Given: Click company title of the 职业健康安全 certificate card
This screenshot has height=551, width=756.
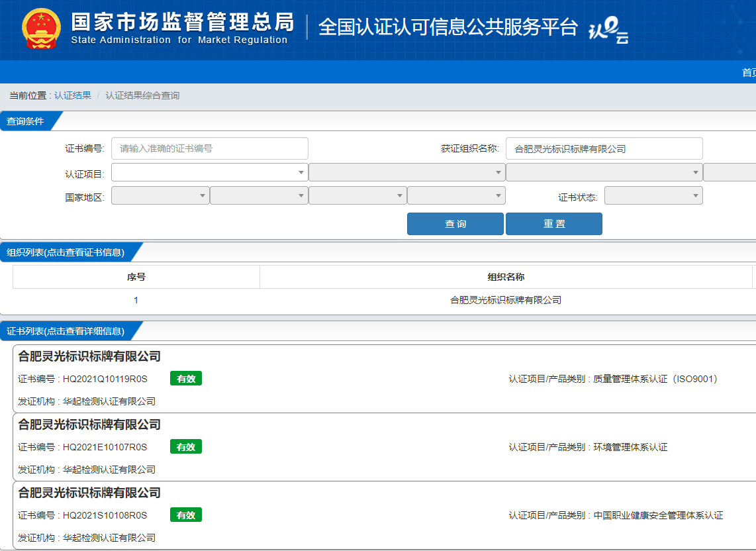Looking at the screenshot, I should (89, 493).
